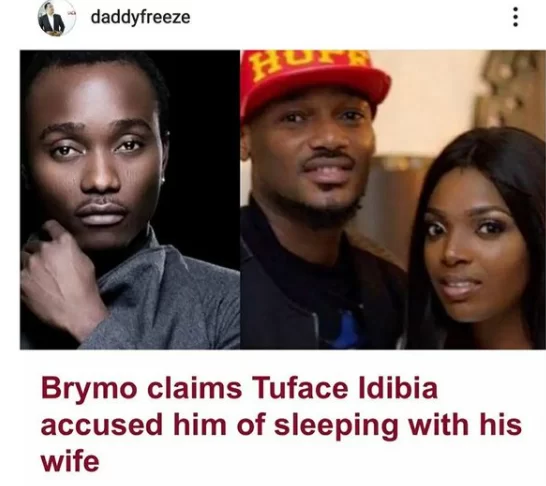Viewport: 546px width, 486px height.
Task: Tap the daddyfreeze profile avatar
Action: tap(56, 18)
